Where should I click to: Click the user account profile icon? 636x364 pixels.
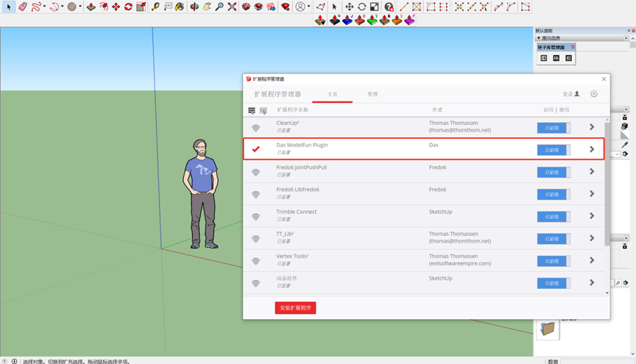coord(300,7)
